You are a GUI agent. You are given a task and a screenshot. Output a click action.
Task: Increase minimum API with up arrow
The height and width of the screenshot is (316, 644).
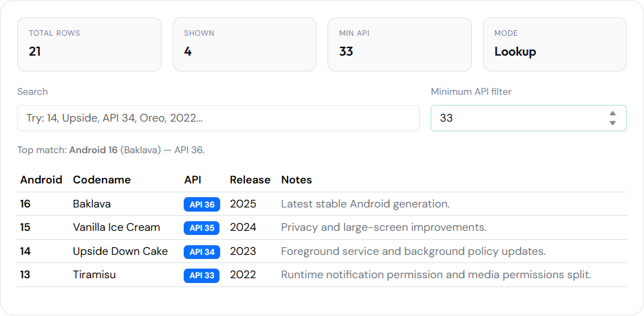pos(612,113)
